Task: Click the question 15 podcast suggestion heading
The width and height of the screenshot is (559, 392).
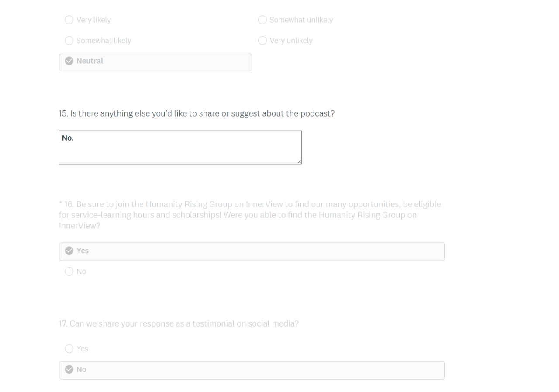Action: pyautogui.click(x=197, y=113)
